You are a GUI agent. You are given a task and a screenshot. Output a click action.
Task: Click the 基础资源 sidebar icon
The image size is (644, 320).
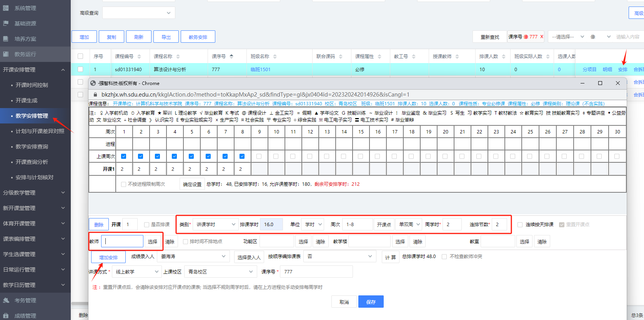pos(6,23)
